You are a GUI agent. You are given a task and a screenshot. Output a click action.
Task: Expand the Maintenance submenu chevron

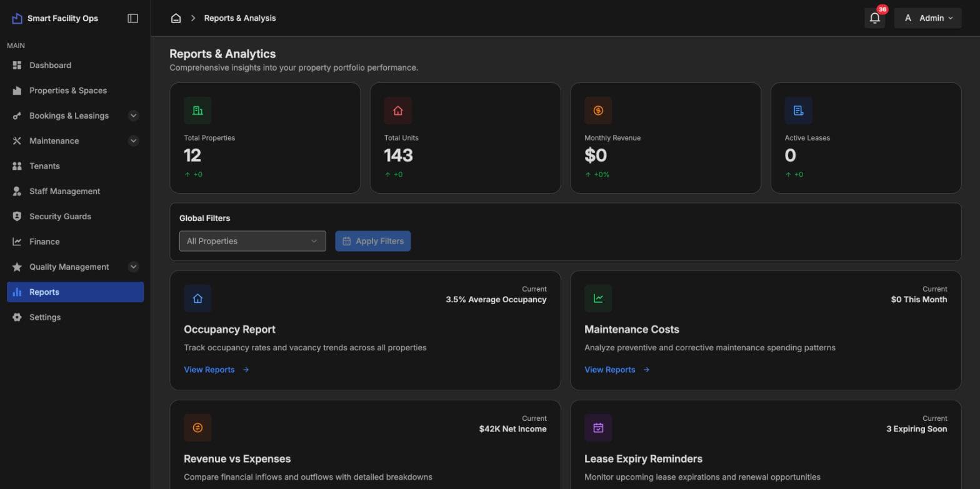coord(133,141)
